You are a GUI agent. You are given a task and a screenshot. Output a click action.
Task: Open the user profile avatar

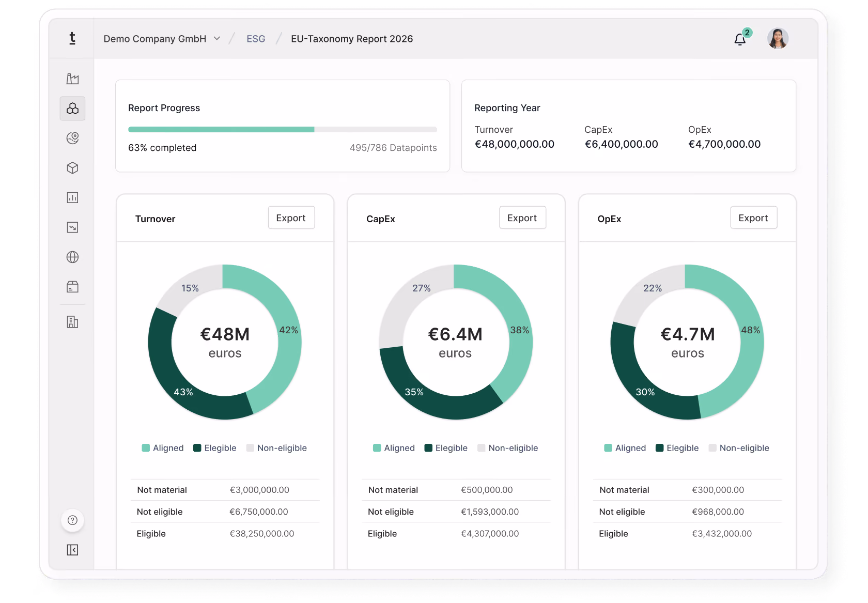pos(778,39)
